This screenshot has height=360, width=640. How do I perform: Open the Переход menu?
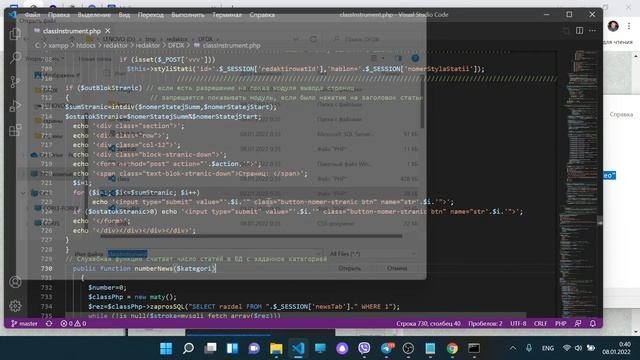(151, 15)
